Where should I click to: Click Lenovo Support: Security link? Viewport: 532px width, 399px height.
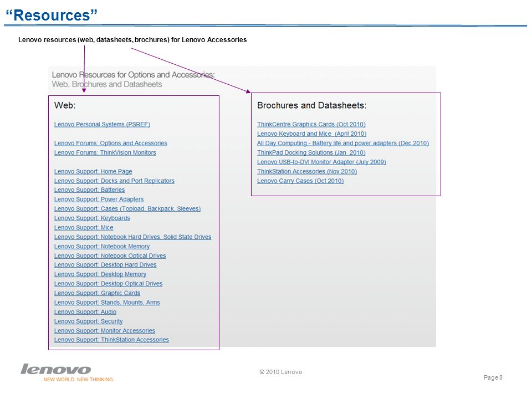[x=88, y=321]
